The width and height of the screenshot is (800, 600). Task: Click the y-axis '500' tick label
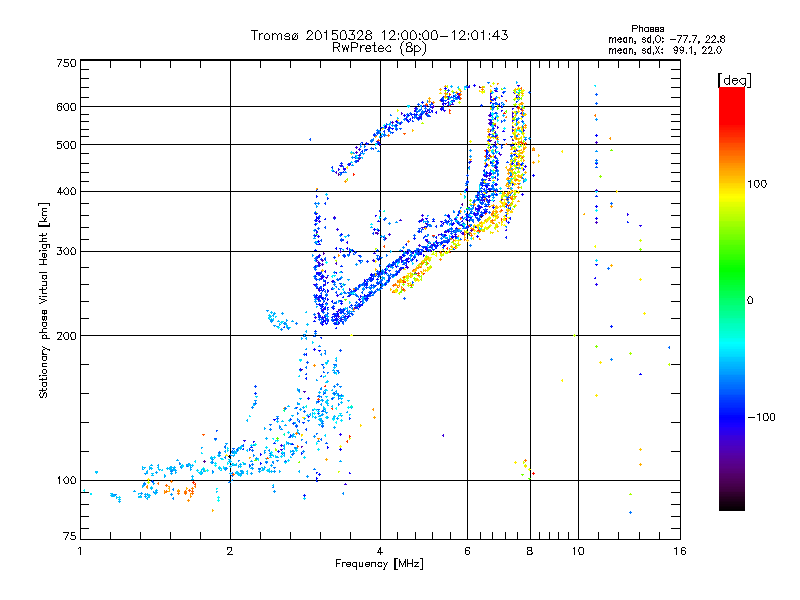pos(67,145)
